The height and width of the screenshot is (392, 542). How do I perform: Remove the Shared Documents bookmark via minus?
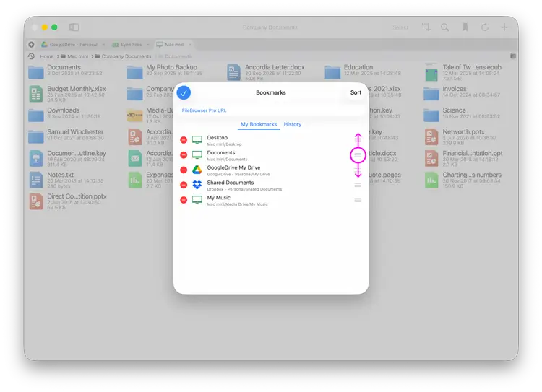[184, 186]
